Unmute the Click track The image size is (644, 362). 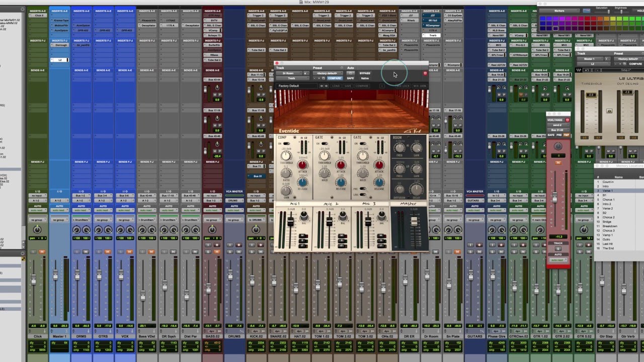[x=42, y=251]
